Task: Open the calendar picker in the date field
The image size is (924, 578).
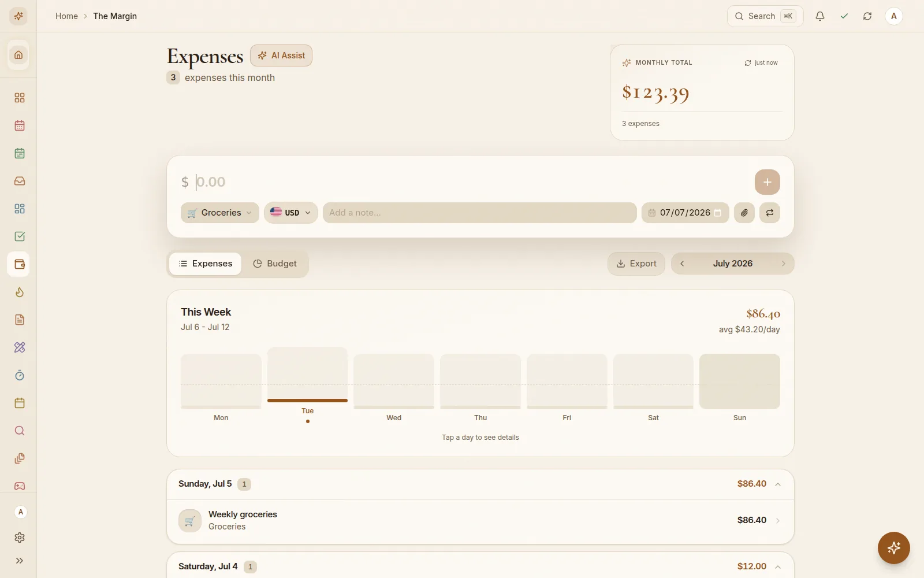Action: tap(718, 213)
